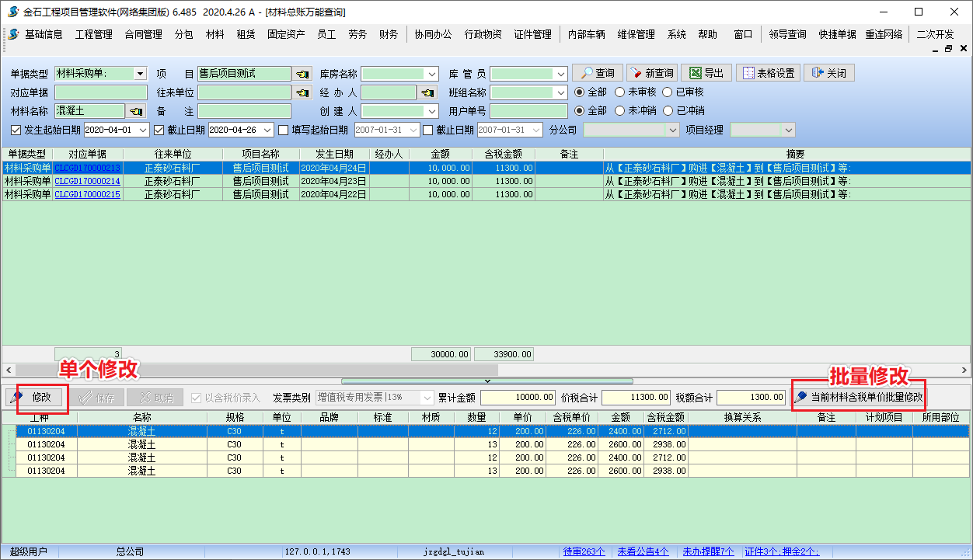Toggle the 发生起始日期 checkbox
Image resolution: width=973 pixels, height=560 pixels.
(16, 130)
